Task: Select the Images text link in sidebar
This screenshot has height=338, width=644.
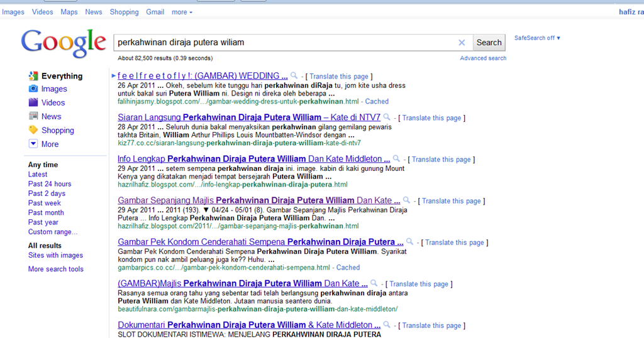Action: pyautogui.click(x=54, y=89)
